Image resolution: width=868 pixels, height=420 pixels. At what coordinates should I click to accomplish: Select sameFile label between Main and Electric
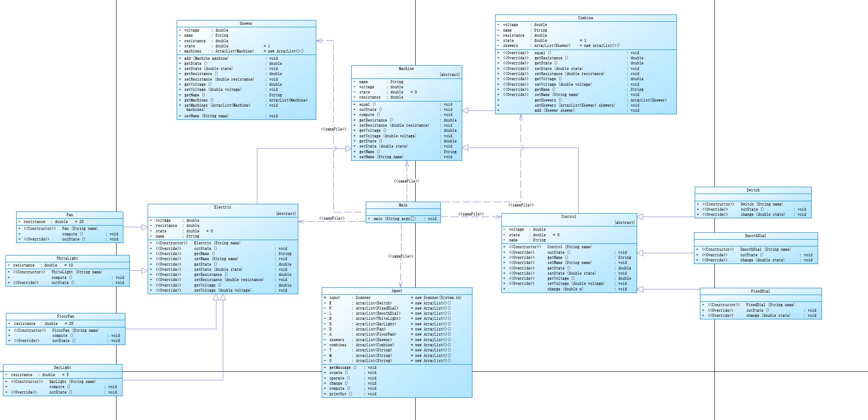[332, 218]
